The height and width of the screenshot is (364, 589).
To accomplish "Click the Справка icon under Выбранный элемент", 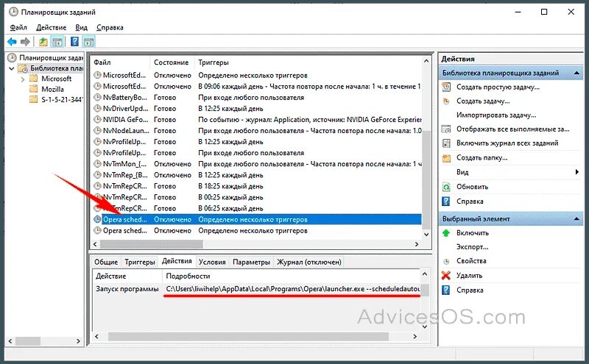I will click(x=446, y=290).
